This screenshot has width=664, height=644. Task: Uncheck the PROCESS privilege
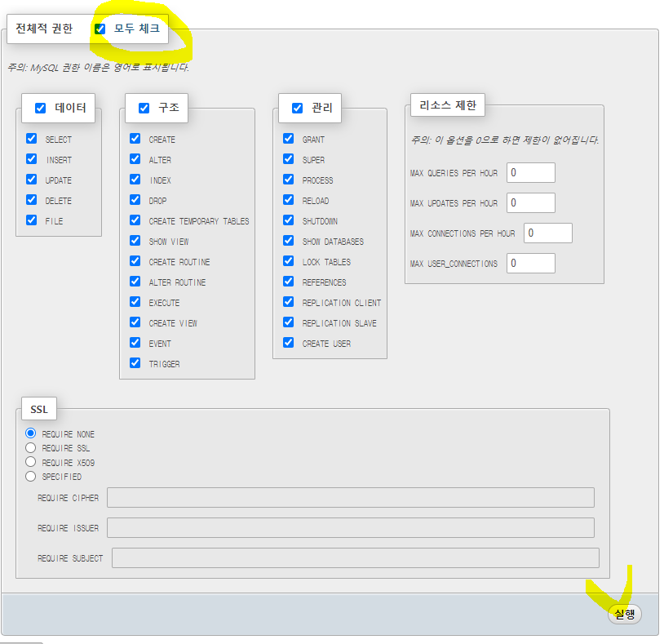click(289, 179)
